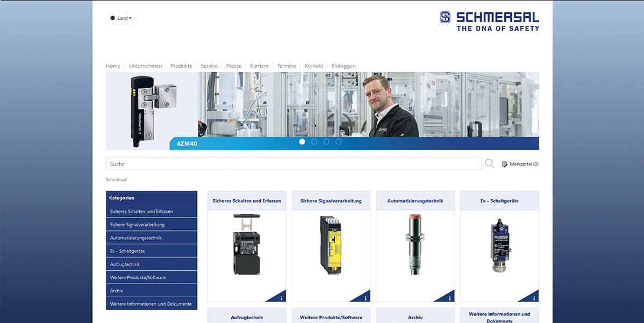Click the Archiv card title

coord(415,317)
